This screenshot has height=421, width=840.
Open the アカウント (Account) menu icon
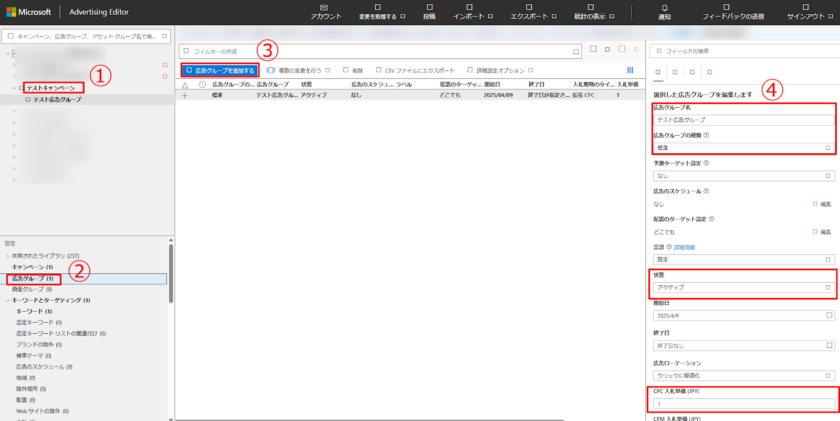click(x=325, y=7)
